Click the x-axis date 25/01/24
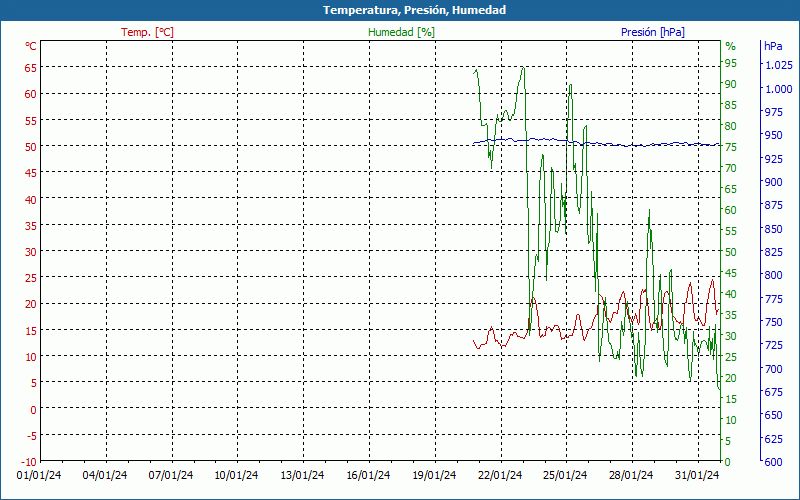This screenshot has width=800, height=500. pyautogui.click(x=565, y=476)
